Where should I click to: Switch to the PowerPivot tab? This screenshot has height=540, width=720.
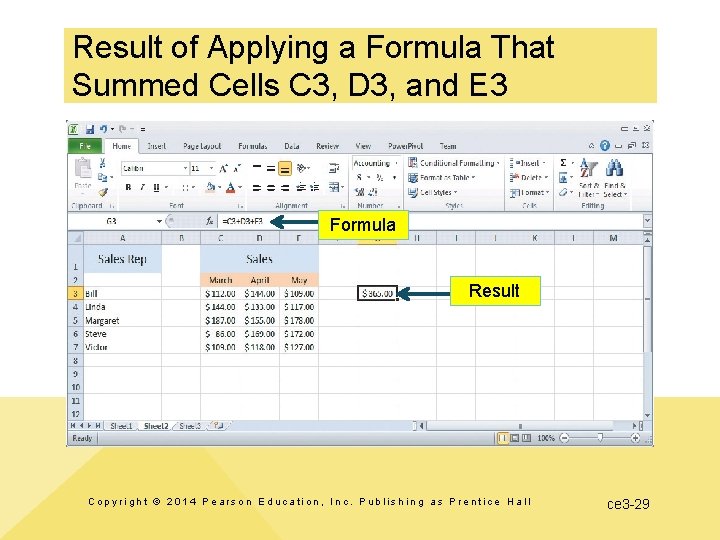405,146
